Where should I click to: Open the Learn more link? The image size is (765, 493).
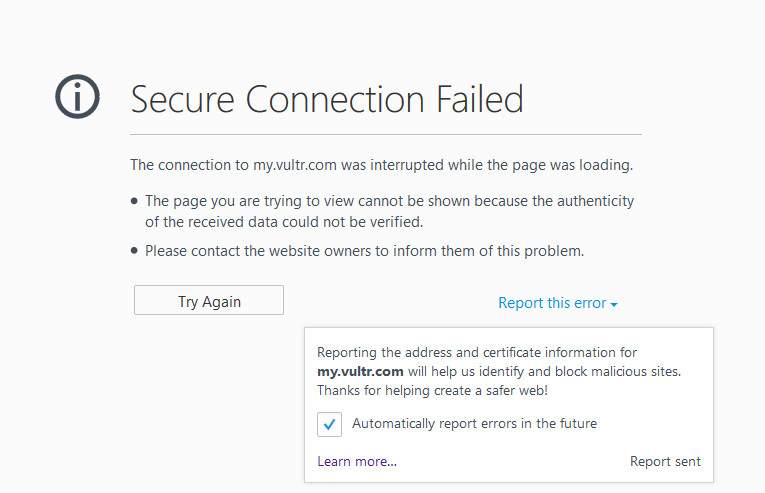357,461
